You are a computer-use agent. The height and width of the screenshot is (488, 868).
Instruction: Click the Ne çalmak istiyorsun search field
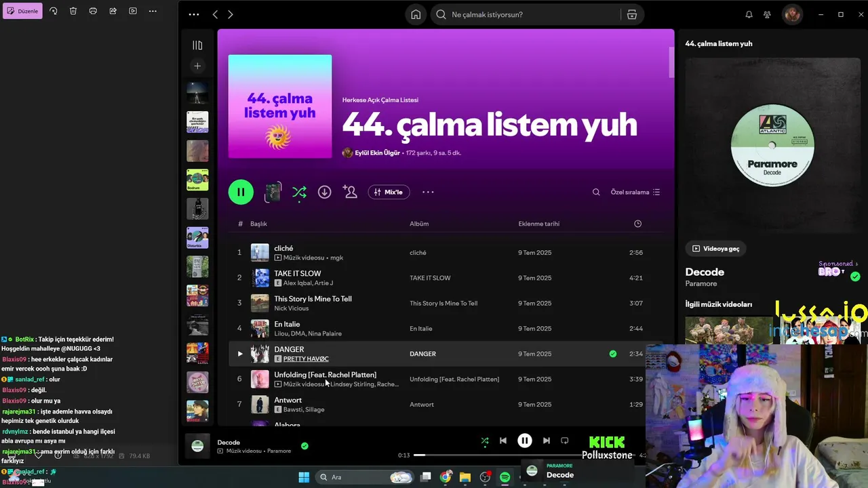pos(526,14)
